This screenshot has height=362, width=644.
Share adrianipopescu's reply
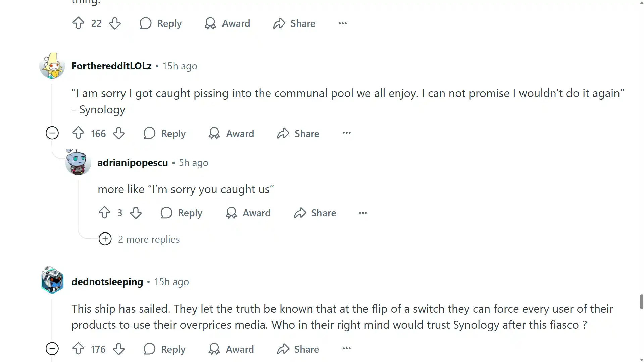(x=315, y=213)
